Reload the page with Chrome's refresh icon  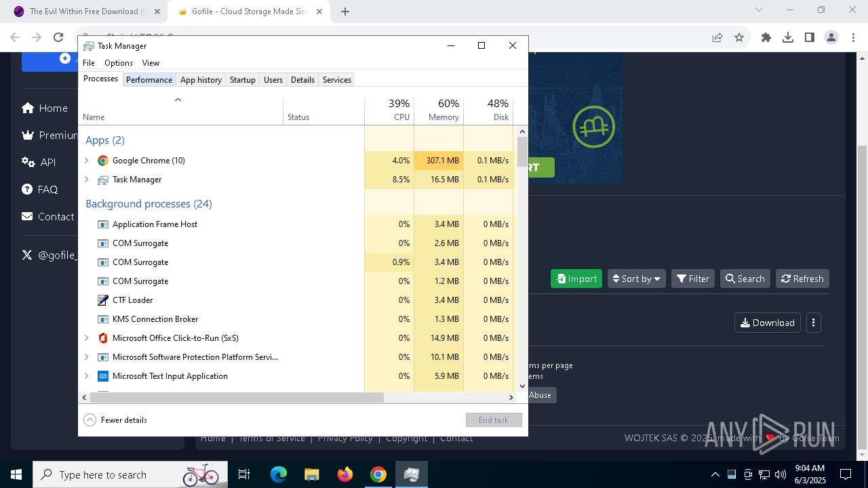click(58, 37)
